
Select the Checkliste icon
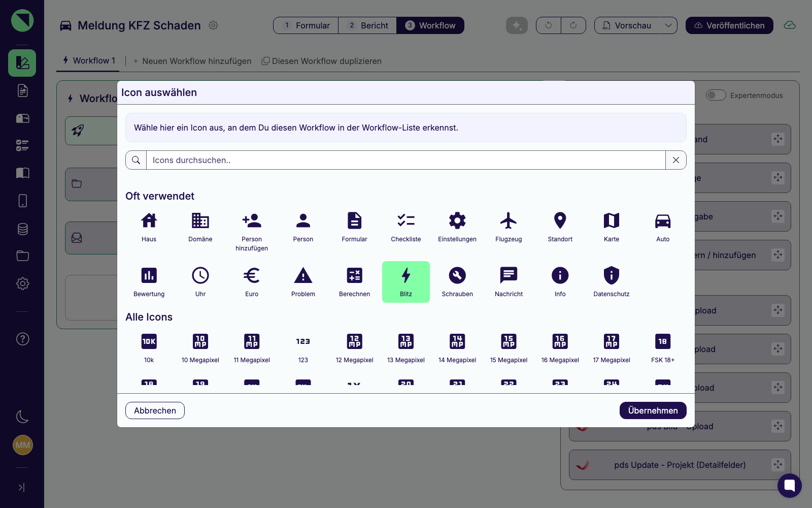pyautogui.click(x=406, y=227)
